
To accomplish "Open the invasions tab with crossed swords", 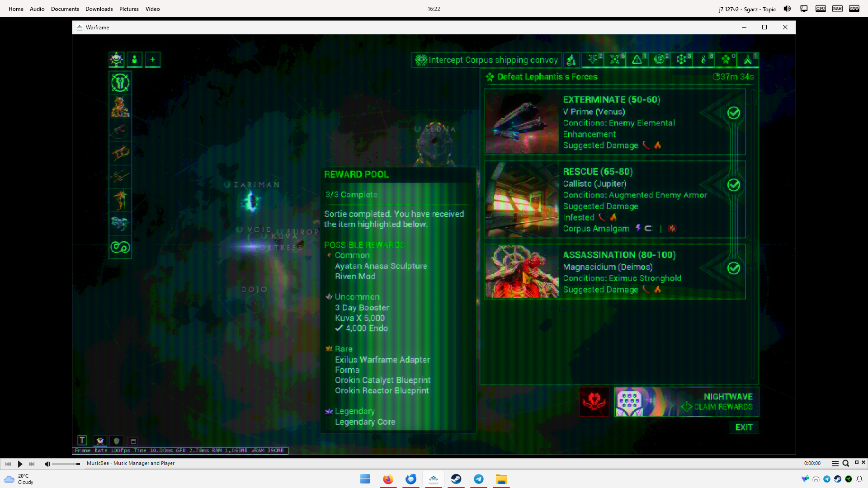I will pyautogui.click(x=615, y=60).
